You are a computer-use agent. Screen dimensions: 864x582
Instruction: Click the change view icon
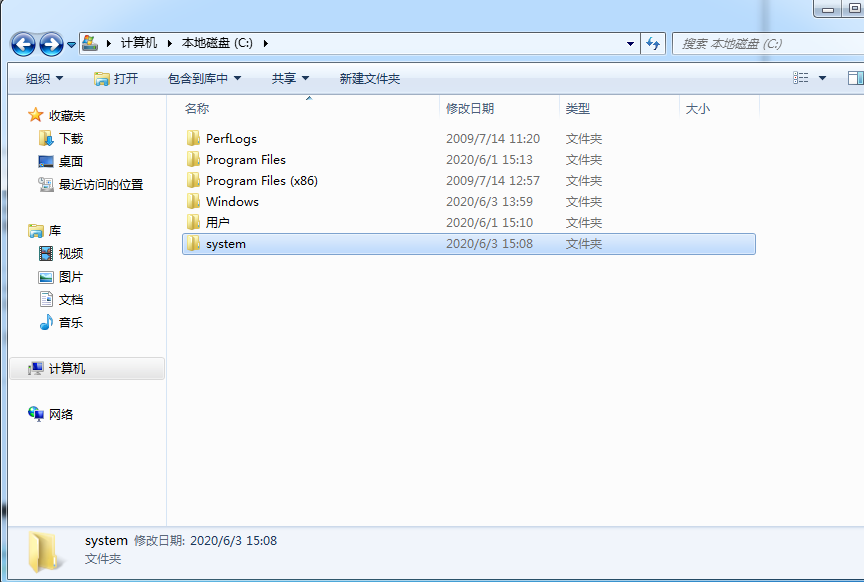click(x=801, y=78)
